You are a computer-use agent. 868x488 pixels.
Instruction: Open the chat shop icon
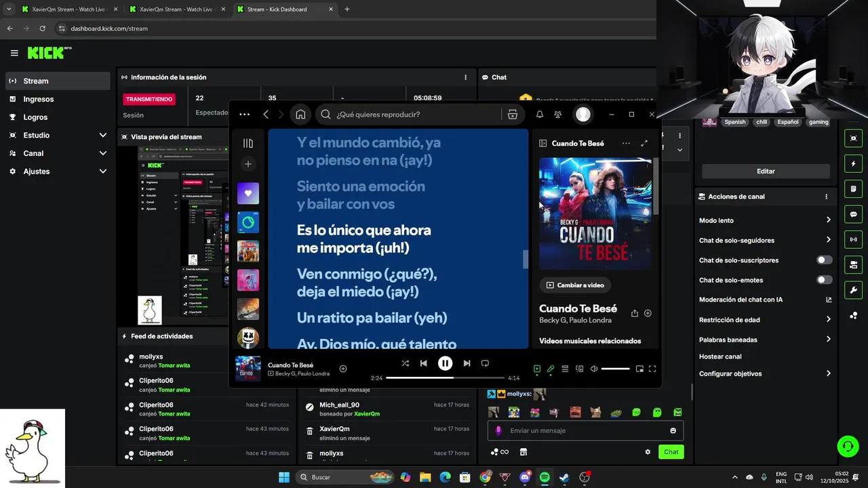523,452
